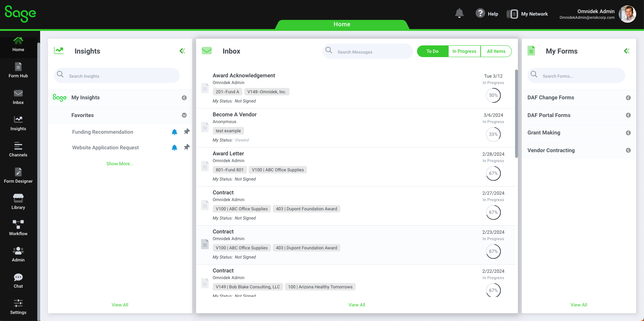Click the document icon beside 2/23/2024 Contract
The width and height of the screenshot is (644, 321).
(205, 244)
